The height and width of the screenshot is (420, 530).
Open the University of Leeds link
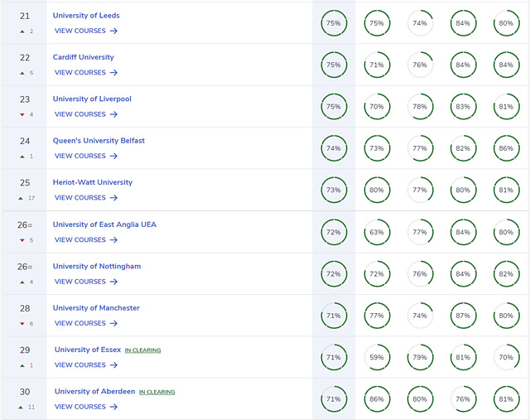point(86,16)
